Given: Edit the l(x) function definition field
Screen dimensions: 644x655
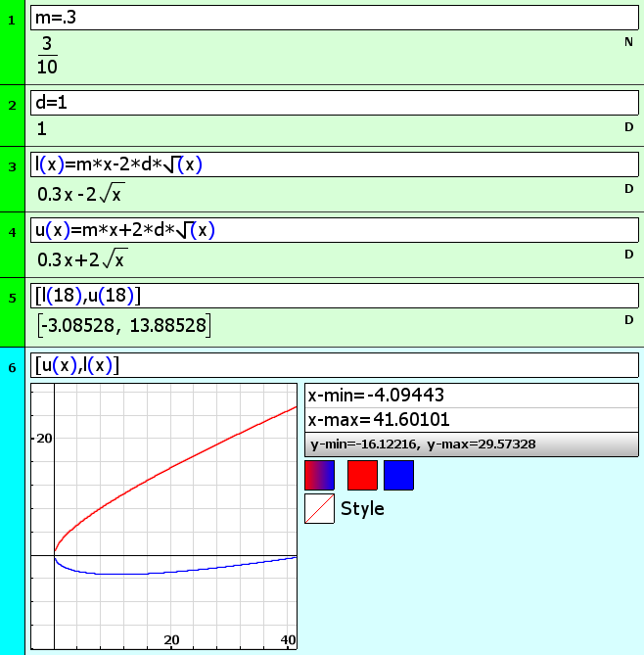Looking at the screenshot, I should 334,164.
